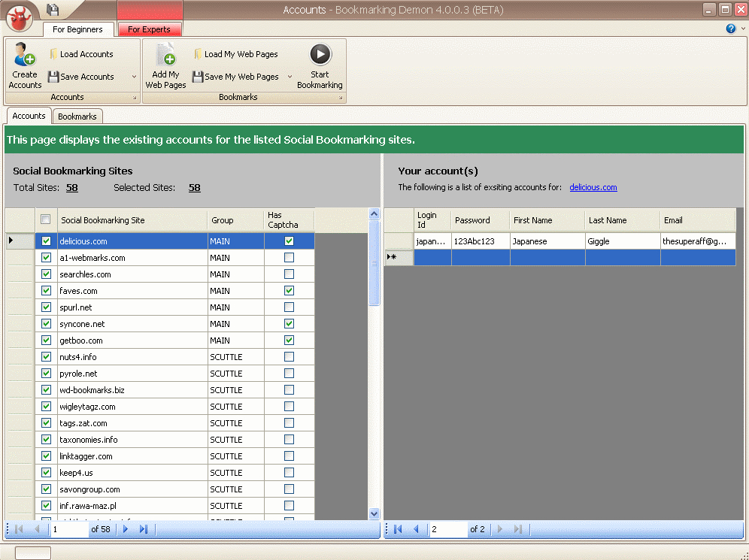Open the Bookmarking Demon application orb menu
749x560 pixels.
19,17
